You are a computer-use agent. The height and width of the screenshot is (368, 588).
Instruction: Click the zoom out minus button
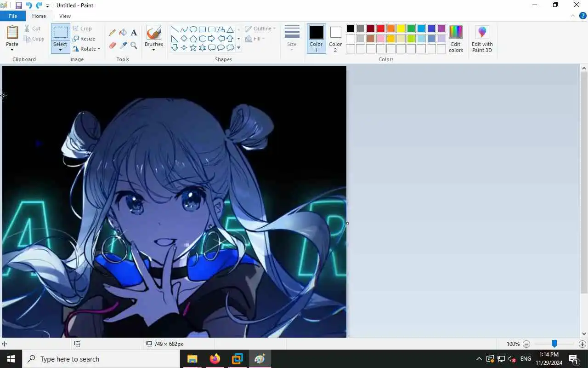click(x=526, y=344)
